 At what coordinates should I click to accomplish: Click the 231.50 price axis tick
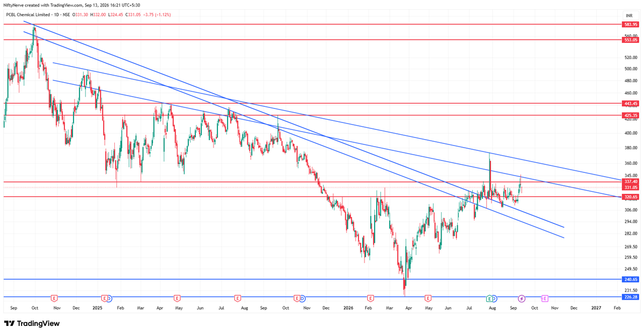(x=631, y=290)
